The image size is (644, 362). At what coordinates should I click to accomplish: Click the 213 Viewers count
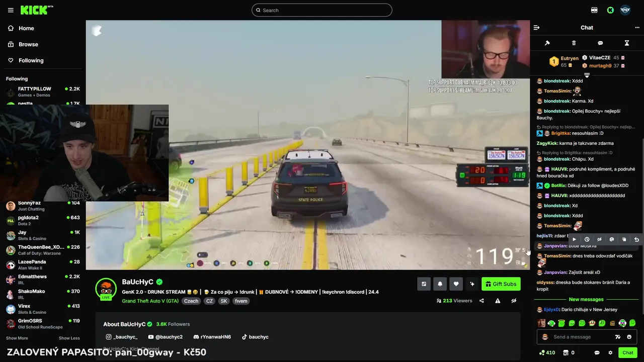coord(454,301)
